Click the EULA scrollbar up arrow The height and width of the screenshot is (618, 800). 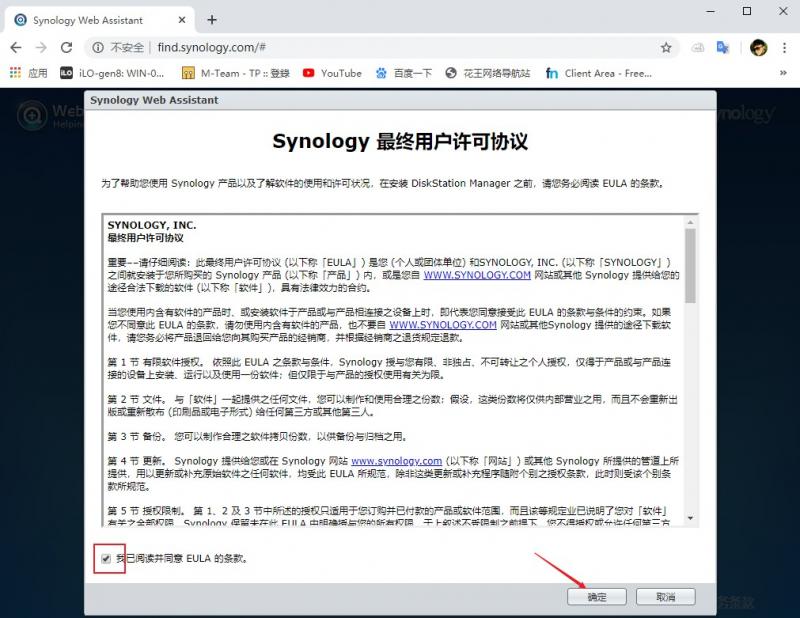690,223
